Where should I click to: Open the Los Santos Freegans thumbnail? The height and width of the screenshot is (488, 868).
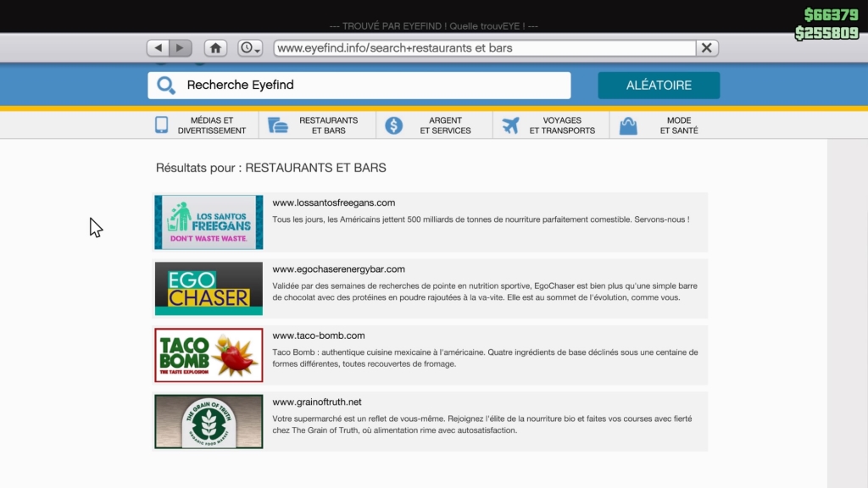tap(209, 222)
